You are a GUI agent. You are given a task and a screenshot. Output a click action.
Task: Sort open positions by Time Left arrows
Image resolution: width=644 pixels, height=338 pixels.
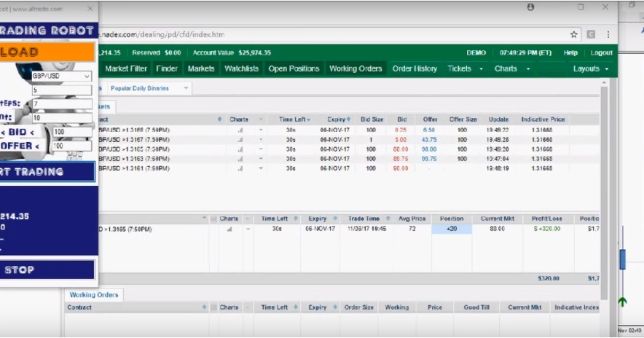tap(295, 219)
